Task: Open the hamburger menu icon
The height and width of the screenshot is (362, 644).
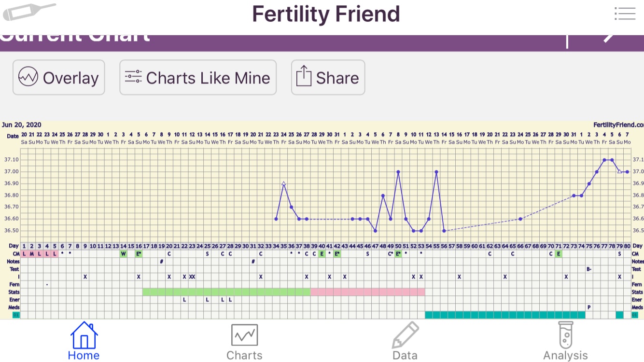Action: [625, 13]
